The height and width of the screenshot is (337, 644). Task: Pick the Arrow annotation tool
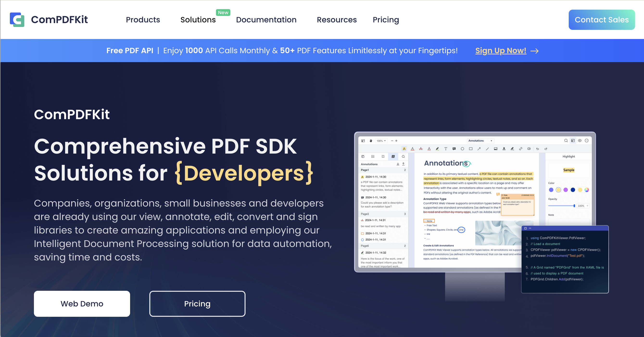[479, 149]
